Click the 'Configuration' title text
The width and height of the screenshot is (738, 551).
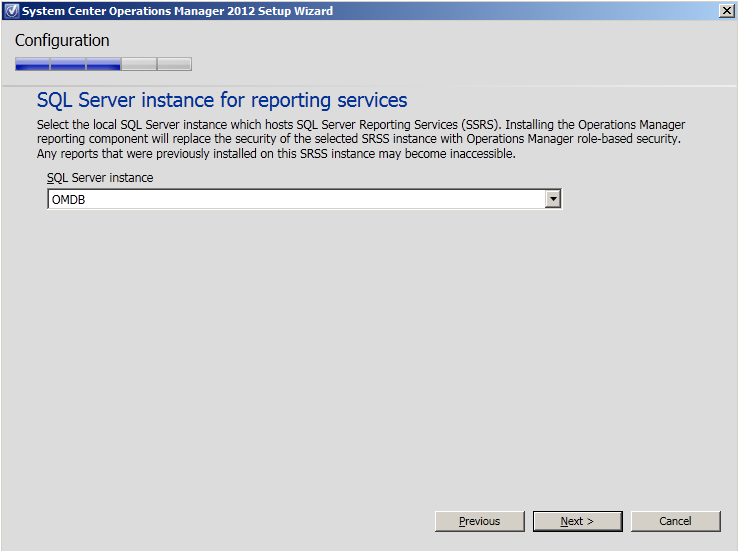point(62,40)
